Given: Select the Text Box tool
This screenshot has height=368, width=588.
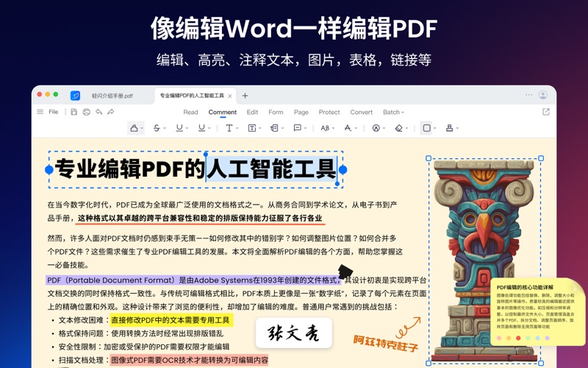Looking at the screenshot, I should click(252, 128).
